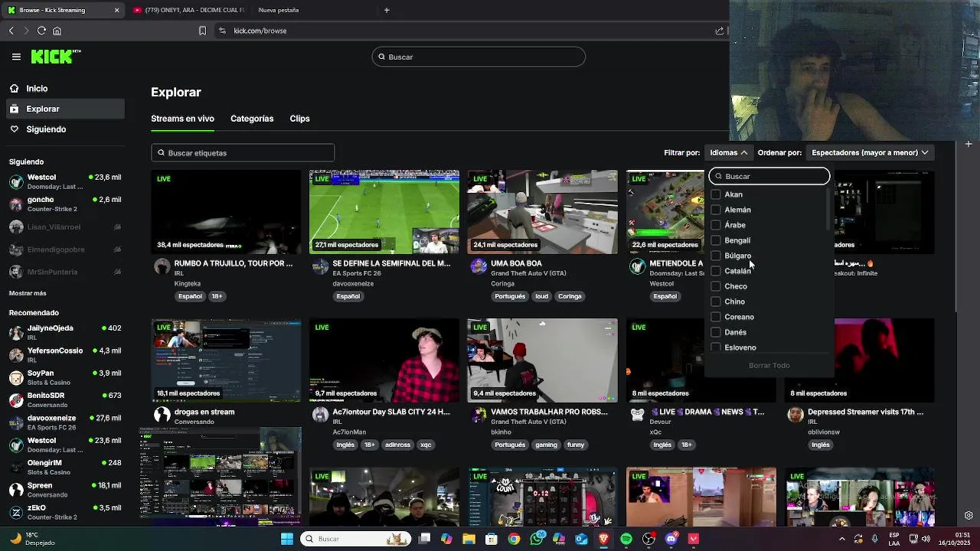
Task: Click Danés in language list
Action: [x=735, y=332]
